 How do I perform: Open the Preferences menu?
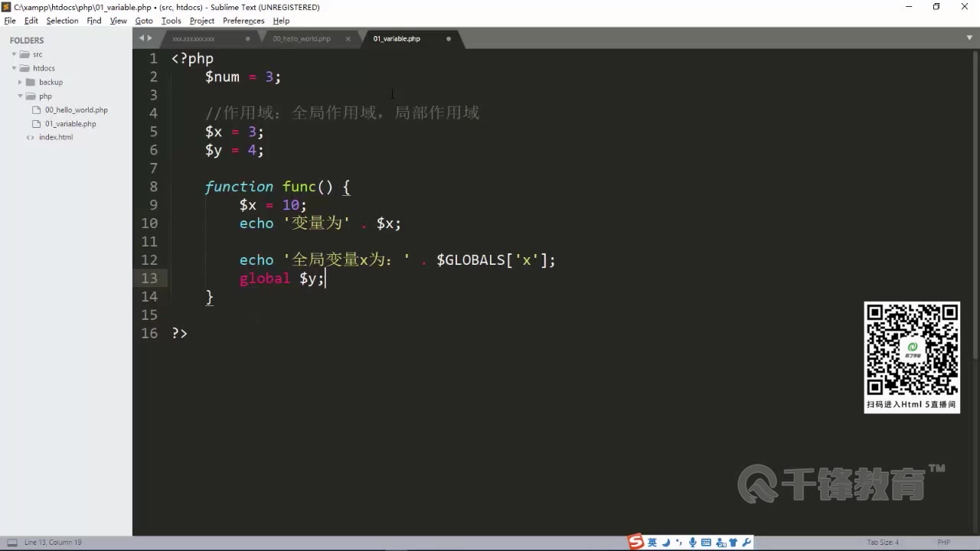point(243,21)
